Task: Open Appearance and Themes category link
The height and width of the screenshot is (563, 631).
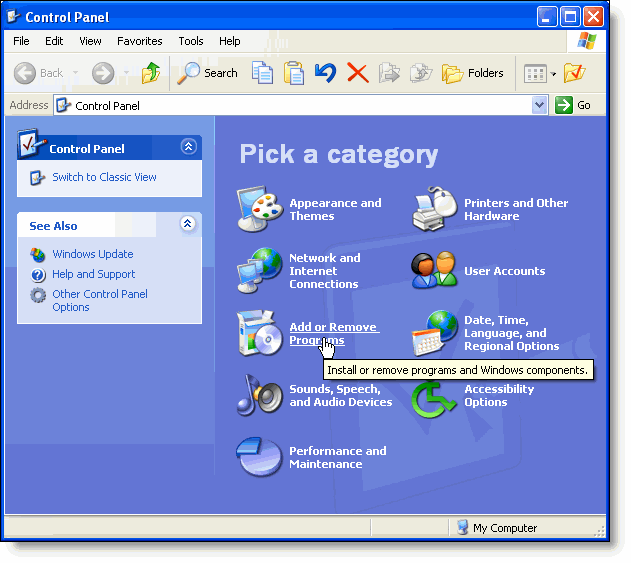Action: (x=335, y=210)
